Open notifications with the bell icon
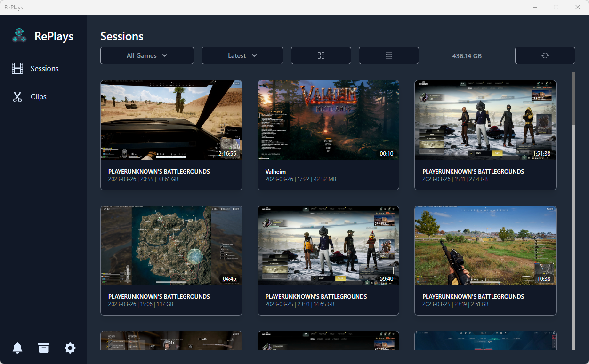 [17, 348]
